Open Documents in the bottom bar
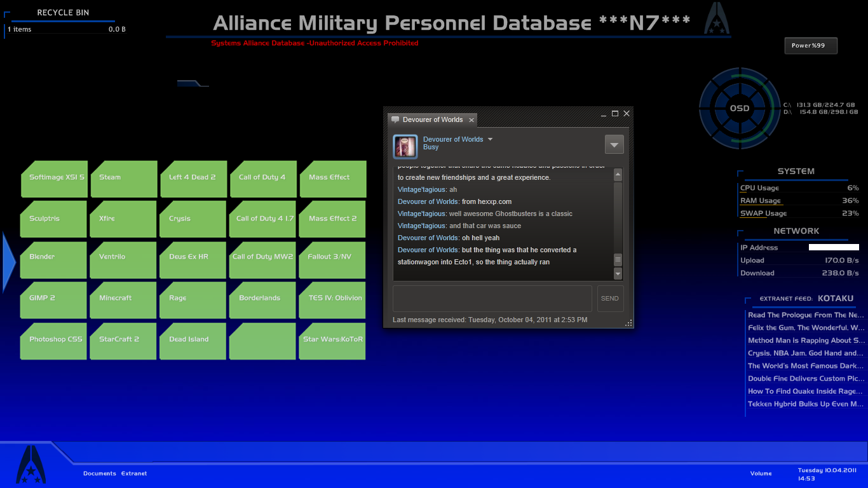The height and width of the screenshot is (488, 868). tap(100, 473)
